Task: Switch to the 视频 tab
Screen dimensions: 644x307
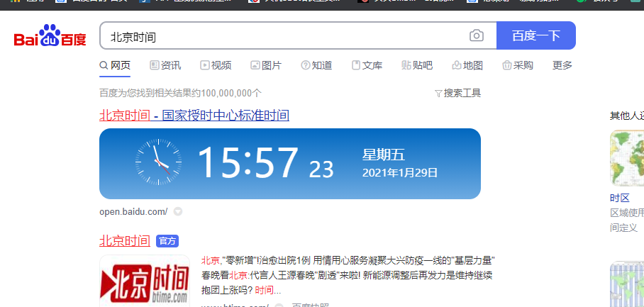Action: pos(216,65)
